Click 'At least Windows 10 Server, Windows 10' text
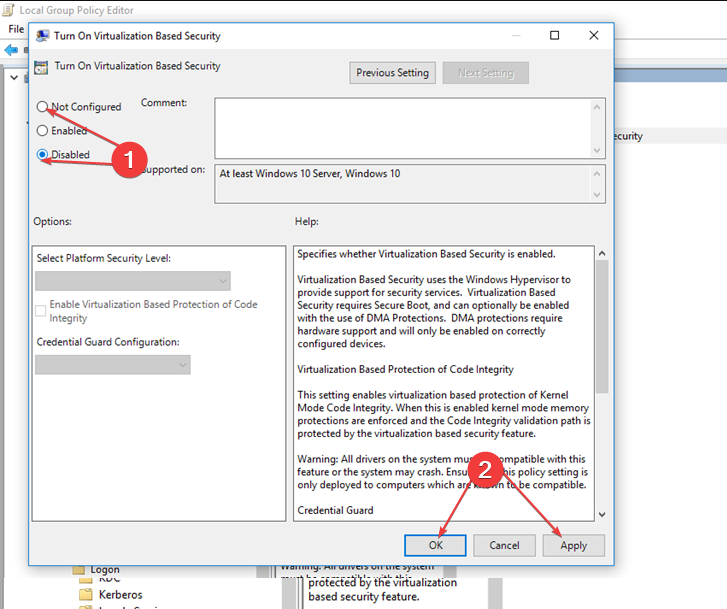 click(x=310, y=173)
